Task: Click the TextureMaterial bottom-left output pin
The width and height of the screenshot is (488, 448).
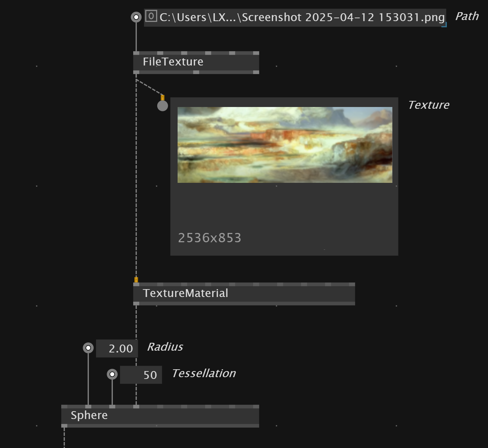Action: (136, 303)
